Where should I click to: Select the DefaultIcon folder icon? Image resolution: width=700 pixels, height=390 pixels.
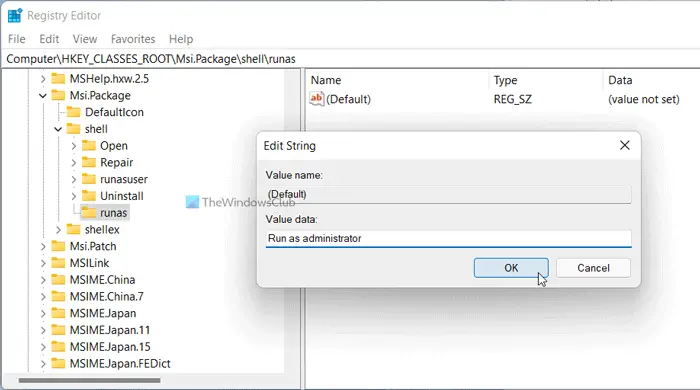click(73, 112)
